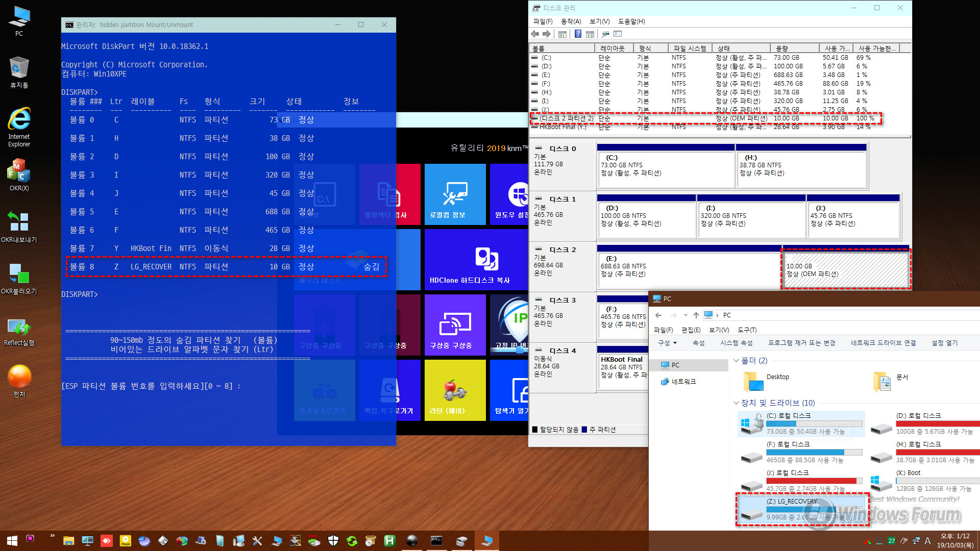Open the OKR(X) desktop icon
The width and height of the screenshot is (980, 551).
(19, 175)
